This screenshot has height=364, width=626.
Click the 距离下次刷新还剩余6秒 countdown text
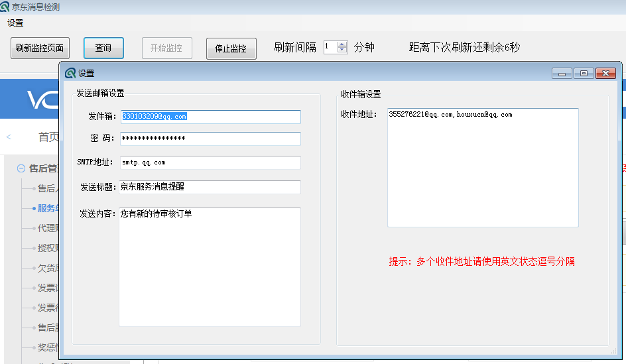tap(464, 47)
